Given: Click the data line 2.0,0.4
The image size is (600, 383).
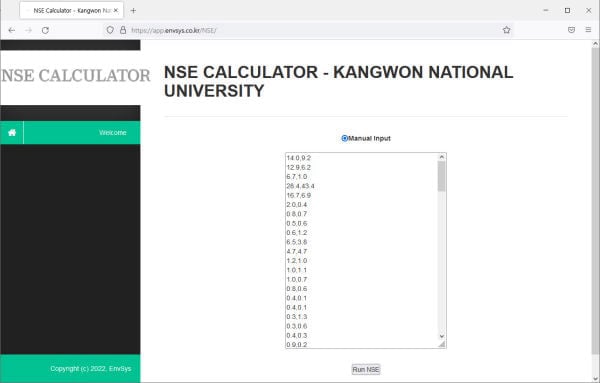Looking at the screenshot, I should click(x=297, y=205).
